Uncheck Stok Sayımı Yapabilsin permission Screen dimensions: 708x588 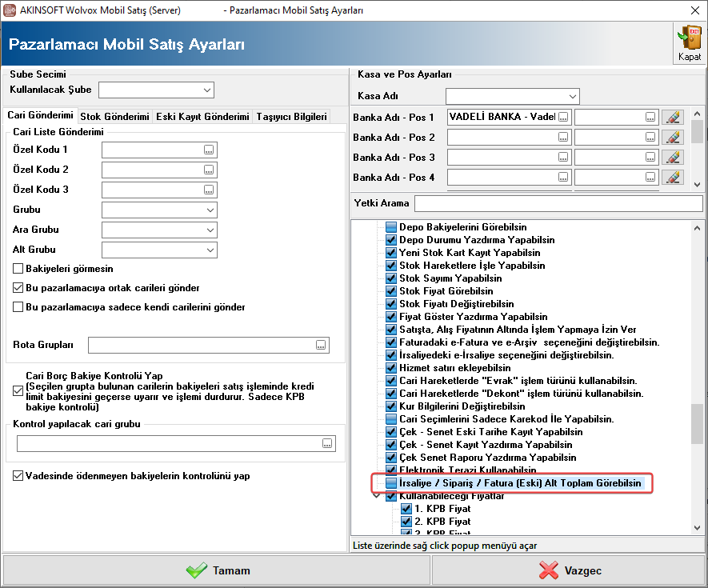(391, 278)
